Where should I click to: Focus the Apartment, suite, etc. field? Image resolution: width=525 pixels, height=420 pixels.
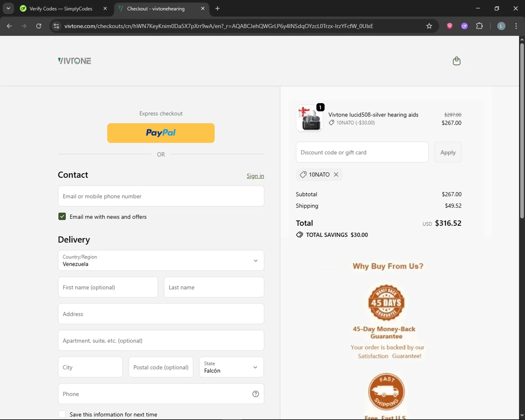pyautogui.click(x=161, y=341)
